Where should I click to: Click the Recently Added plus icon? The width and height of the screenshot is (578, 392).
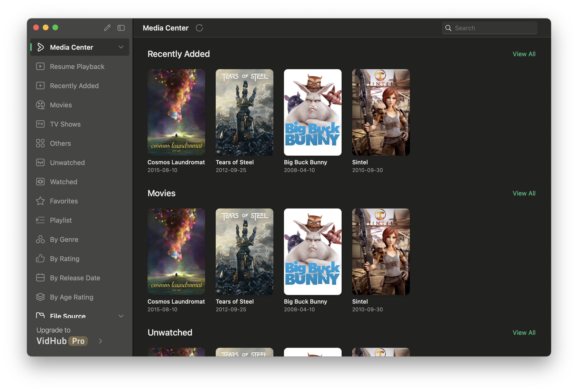[40, 86]
